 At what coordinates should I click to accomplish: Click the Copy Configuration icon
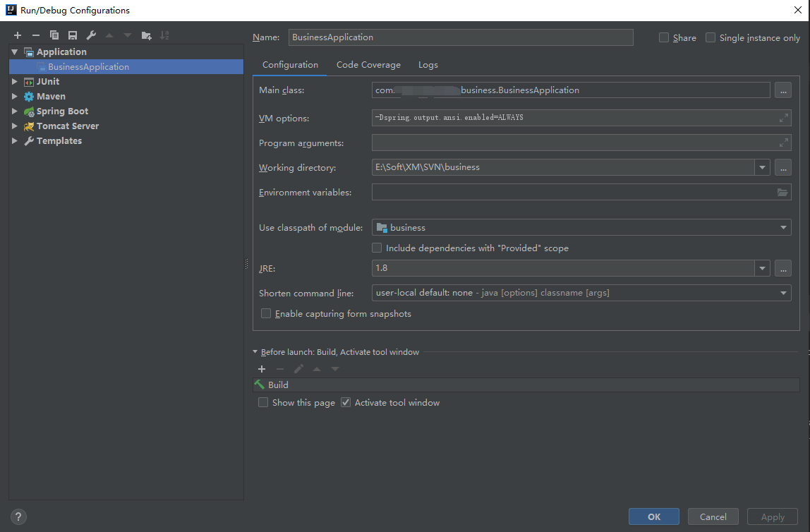point(54,35)
